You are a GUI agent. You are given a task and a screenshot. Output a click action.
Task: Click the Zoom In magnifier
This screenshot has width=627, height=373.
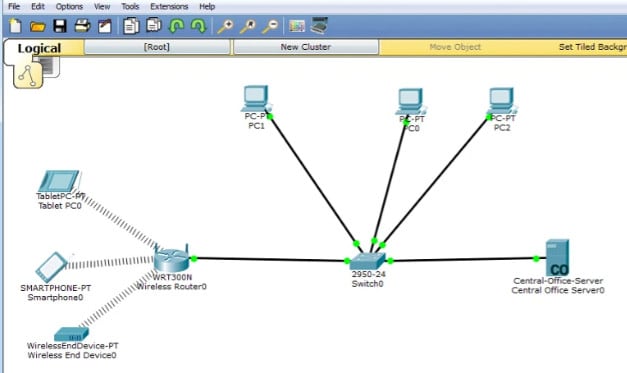[225, 27]
